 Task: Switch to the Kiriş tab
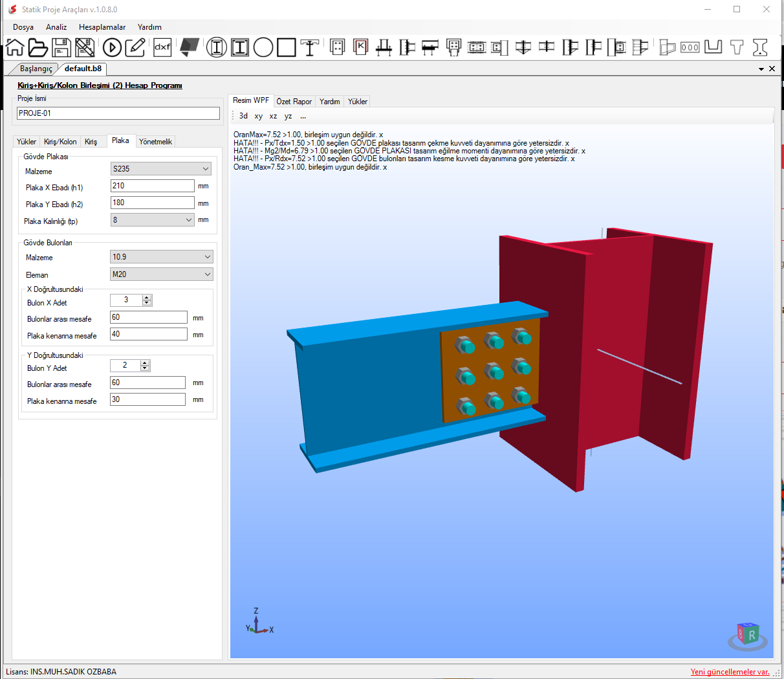(91, 142)
